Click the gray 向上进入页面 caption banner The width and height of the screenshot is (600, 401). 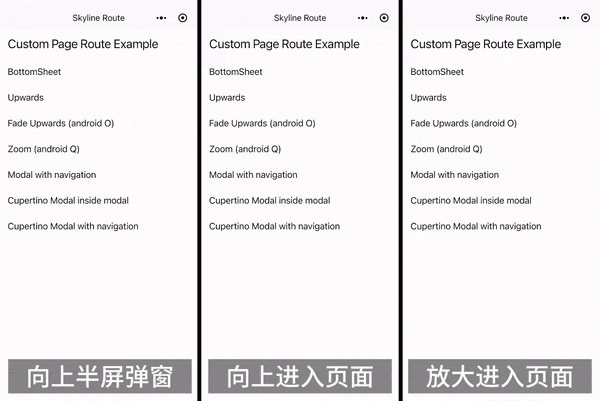pyautogui.click(x=300, y=376)
